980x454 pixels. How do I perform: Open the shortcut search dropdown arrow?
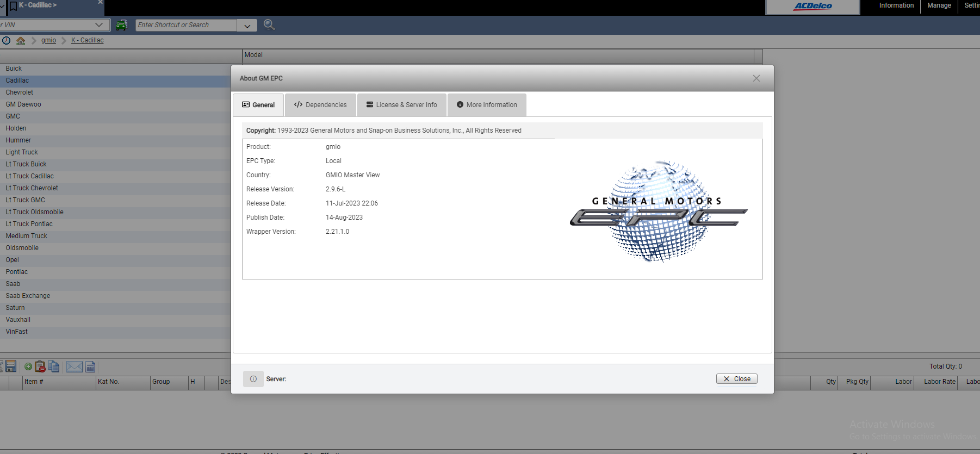click(247, 26)
